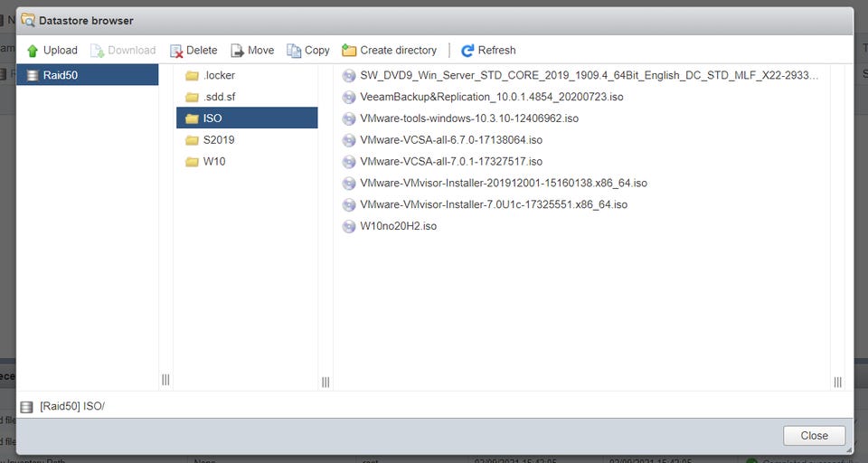The image size is (868, 463).
Task: Click the Delete label in toolbar
Action: [202, 51]
